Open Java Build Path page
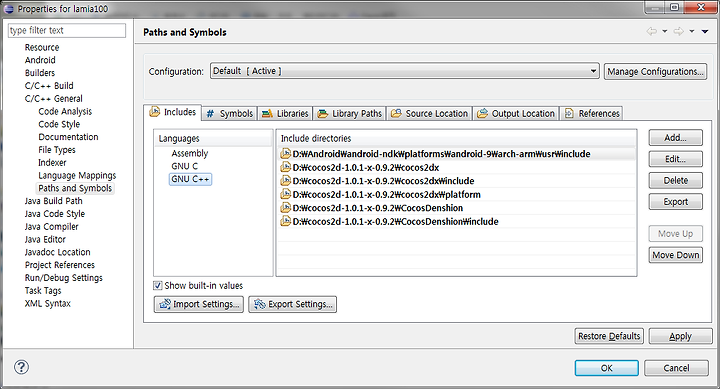The height and width of the screenshot is (389, 720). (x=53, y=201)
